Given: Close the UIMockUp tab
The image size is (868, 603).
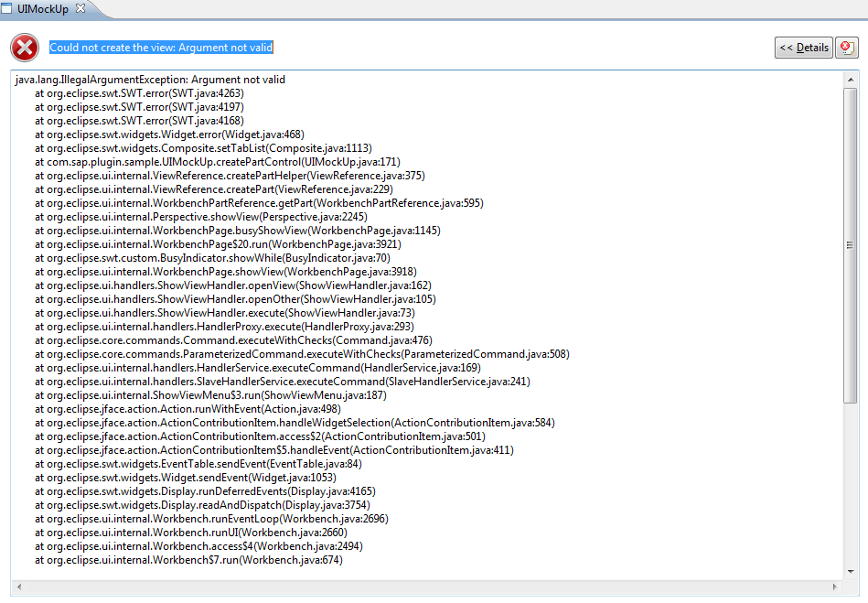Looking at the screenshot, I should (x=80, y=8).
